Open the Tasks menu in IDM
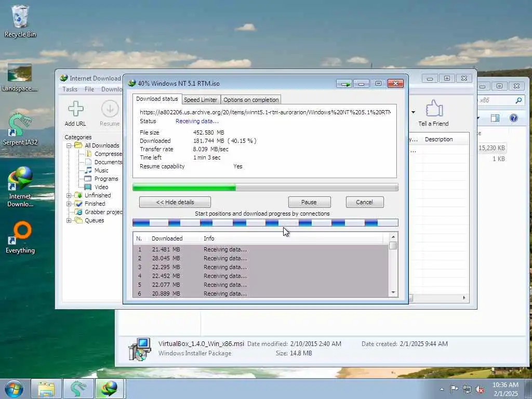532x399 pixels. coord(70,89)
